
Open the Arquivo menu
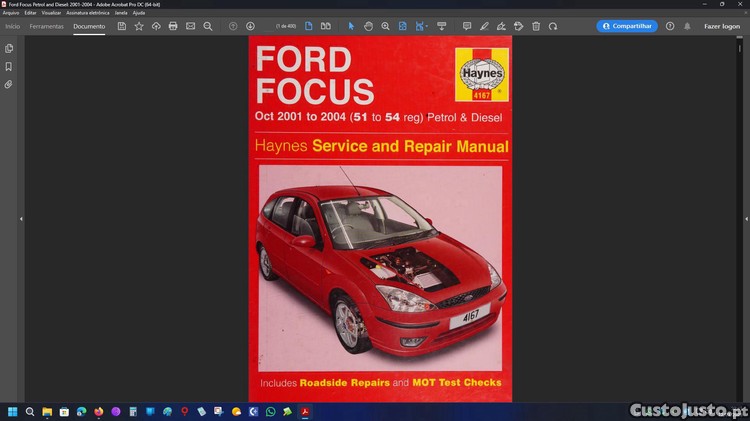11,13
